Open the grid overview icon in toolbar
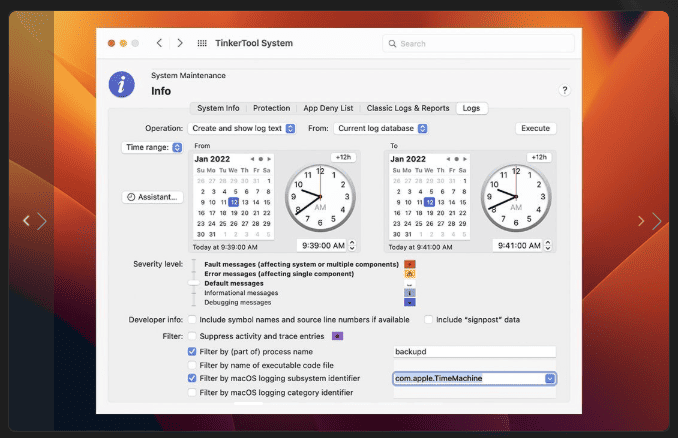Viewport: 678px width, 438px height. pyautogui.click(x=202, y=43)
